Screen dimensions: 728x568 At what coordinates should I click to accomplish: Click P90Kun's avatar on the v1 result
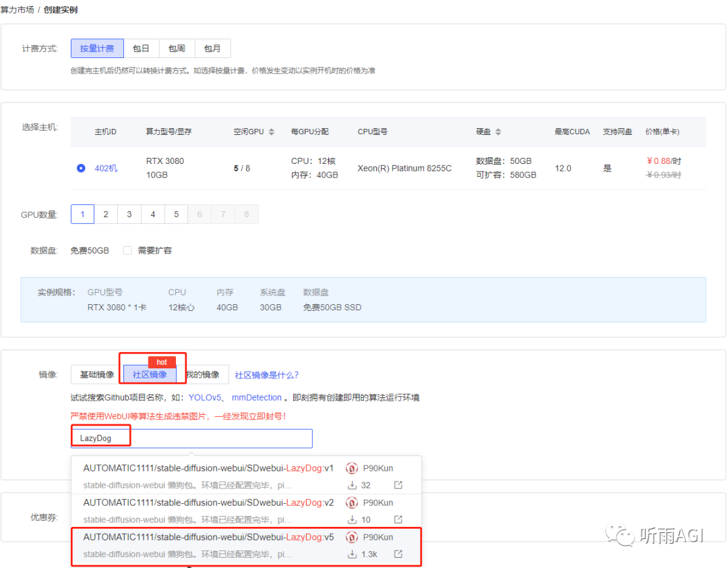(x=351, y=467)
